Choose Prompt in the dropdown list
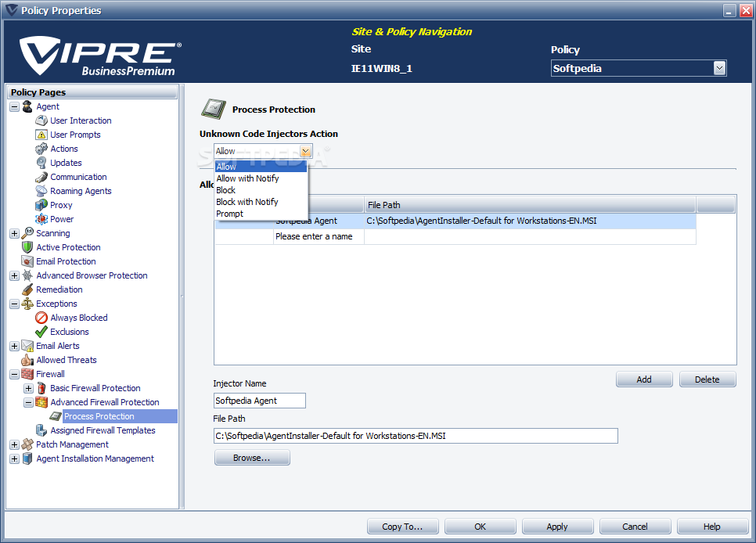 click(x=261, y=214)
